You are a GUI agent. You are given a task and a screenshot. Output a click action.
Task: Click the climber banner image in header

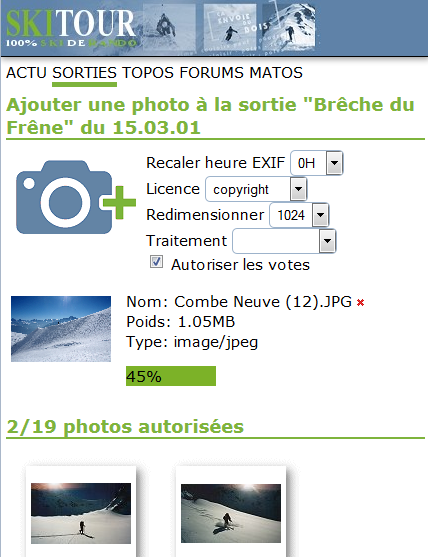(169, 28)
